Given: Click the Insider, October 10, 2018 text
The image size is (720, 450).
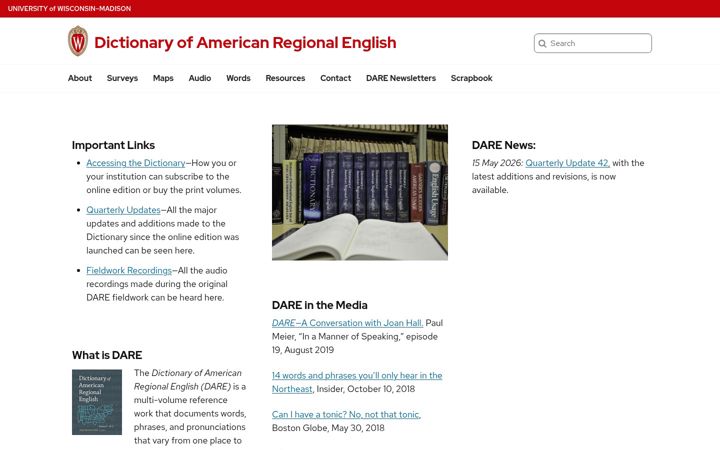Looking at the screenshot, I should (x=366, y=389).
